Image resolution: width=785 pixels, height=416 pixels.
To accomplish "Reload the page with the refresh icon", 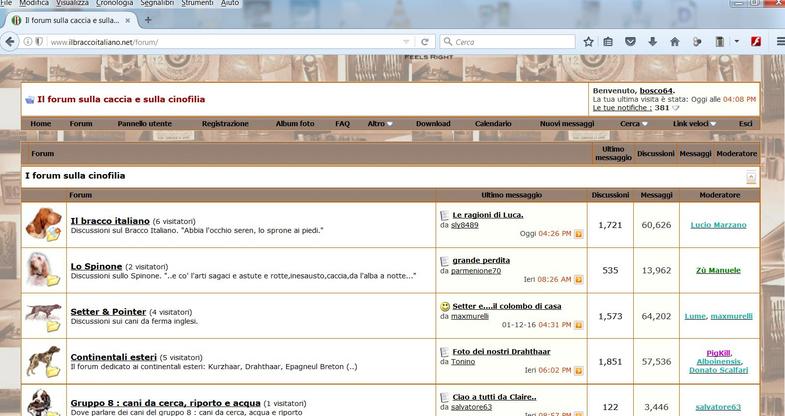I will point(425,42).
